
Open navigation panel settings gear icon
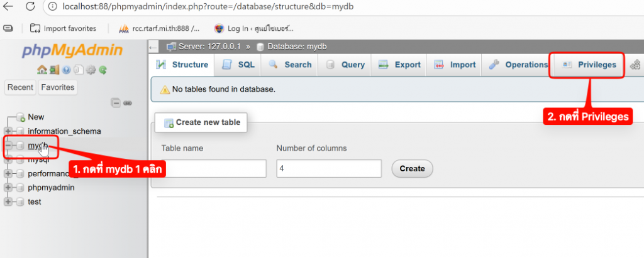91,70
